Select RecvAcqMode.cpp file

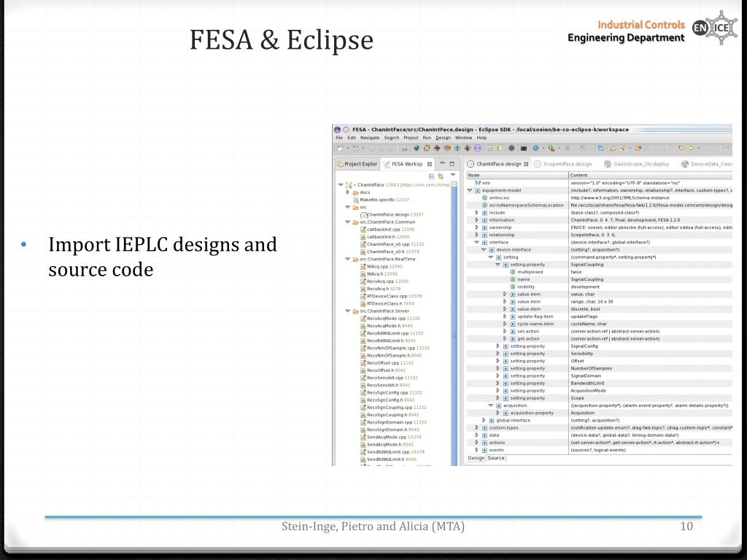[390, 319]
